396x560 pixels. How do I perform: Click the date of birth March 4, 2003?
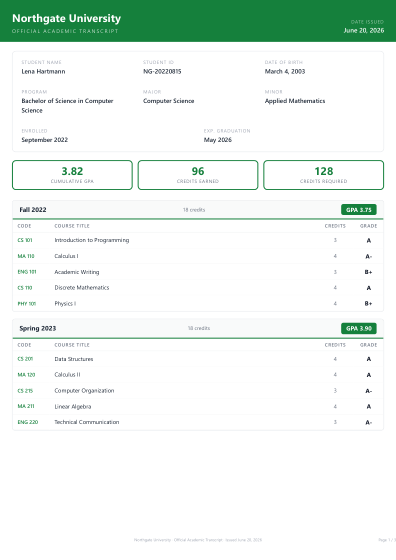285,71
